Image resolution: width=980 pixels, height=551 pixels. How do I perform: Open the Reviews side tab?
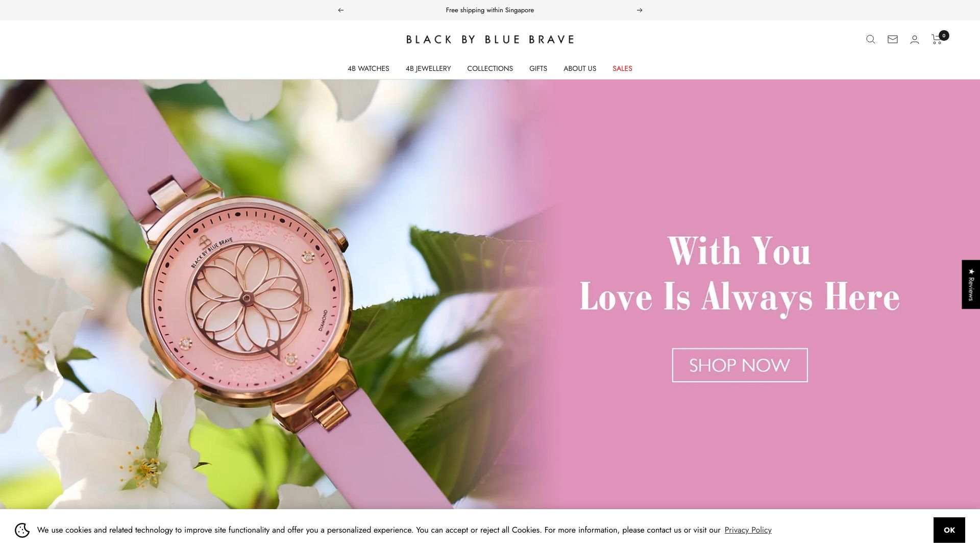click(971, 284)
